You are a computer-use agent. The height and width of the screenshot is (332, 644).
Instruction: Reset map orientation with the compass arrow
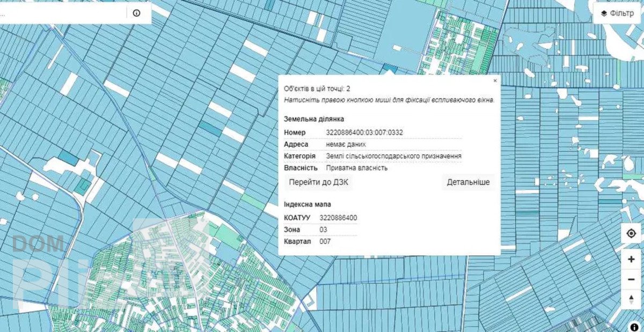coord(631,299)
